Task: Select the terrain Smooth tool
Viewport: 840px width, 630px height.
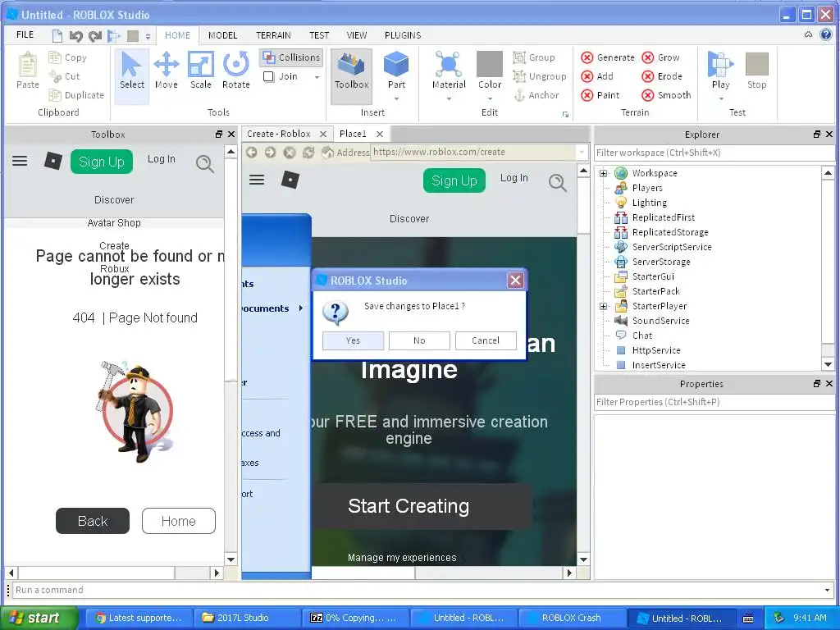Action: (666, 95)
